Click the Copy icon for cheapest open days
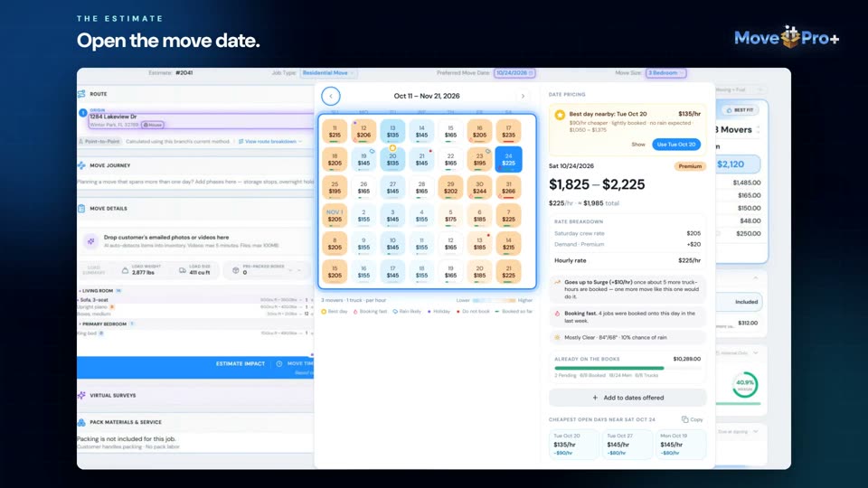This screenshot has height=488, width=868. (x=684, y=419)
